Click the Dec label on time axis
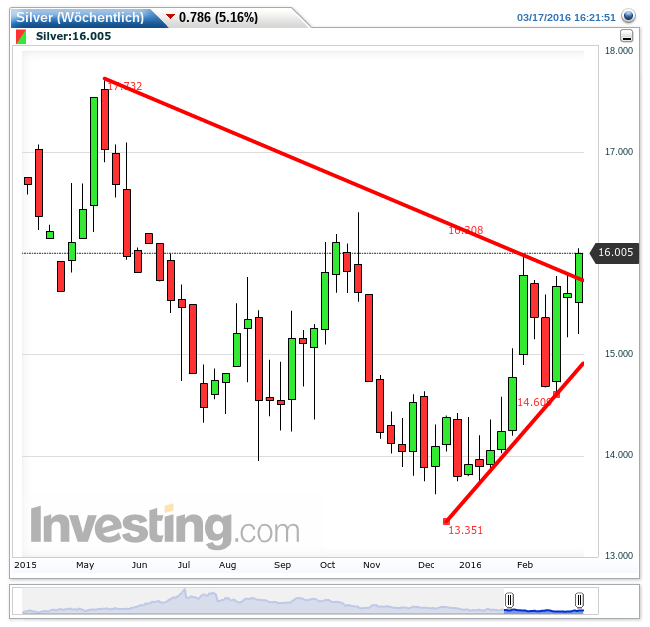This screenshot has height=627, width=650. coord(426,565)
